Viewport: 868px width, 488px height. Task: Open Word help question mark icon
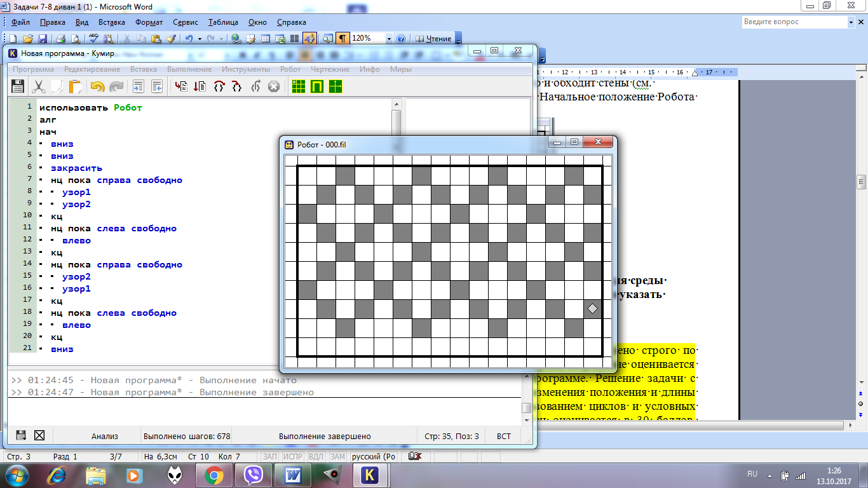401,38
